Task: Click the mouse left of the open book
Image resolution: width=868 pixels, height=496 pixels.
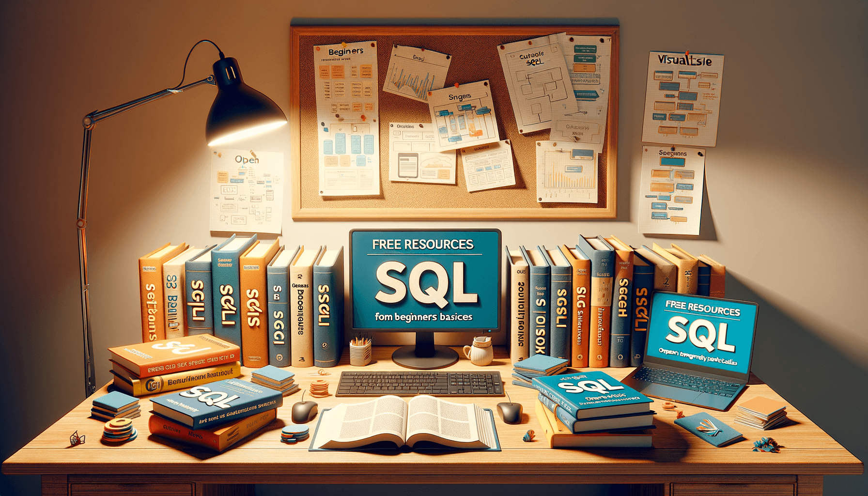Action: coord(304,411)
